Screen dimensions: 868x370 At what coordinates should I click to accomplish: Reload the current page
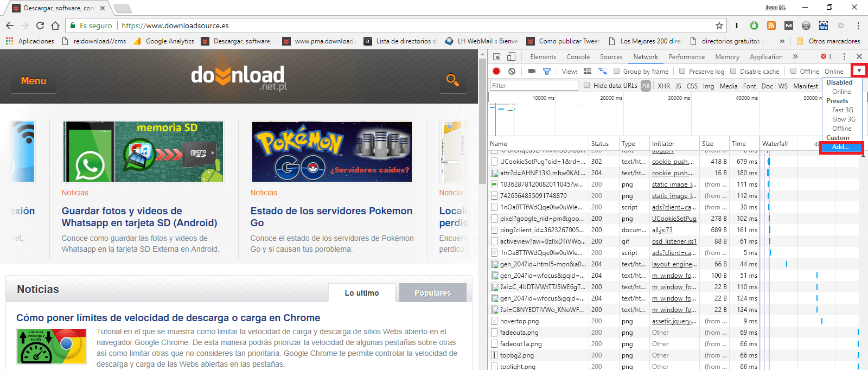40,25
